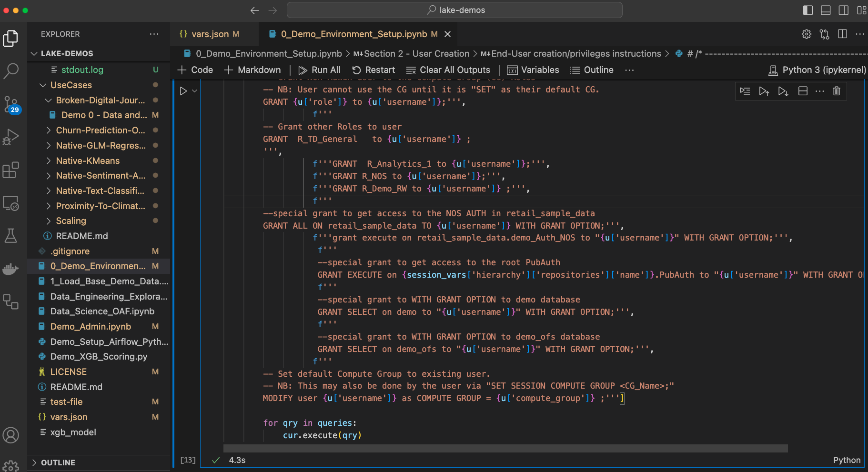
Task: Open Manage gear menu in activity bar
Action: 10,466
